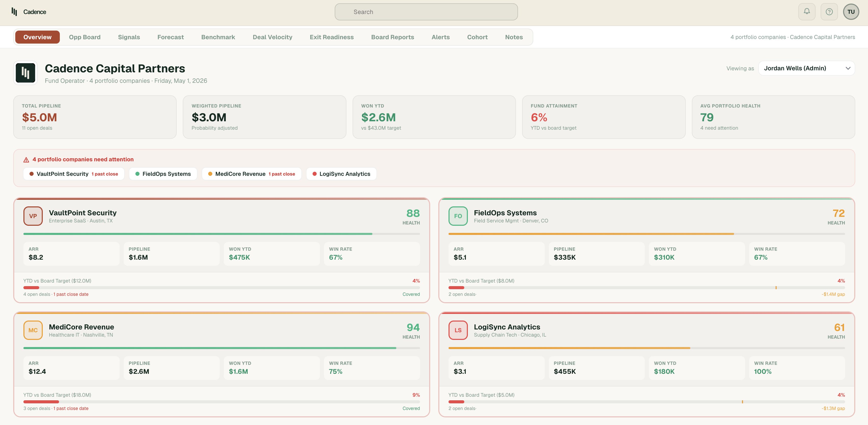Click the FO badge for FieldOps Systems

(x=458, y=216)
